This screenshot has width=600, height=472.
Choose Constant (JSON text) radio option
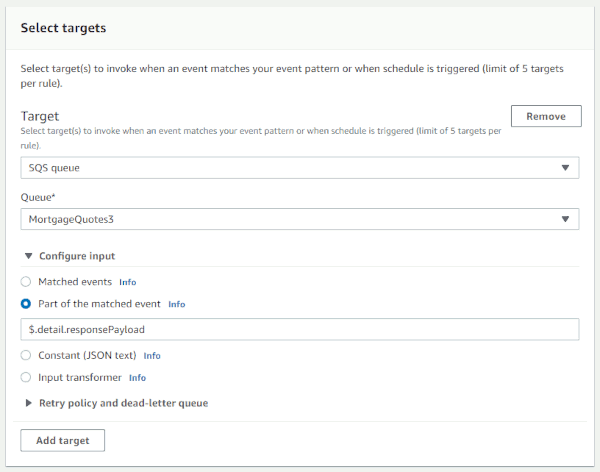(26, 355)
